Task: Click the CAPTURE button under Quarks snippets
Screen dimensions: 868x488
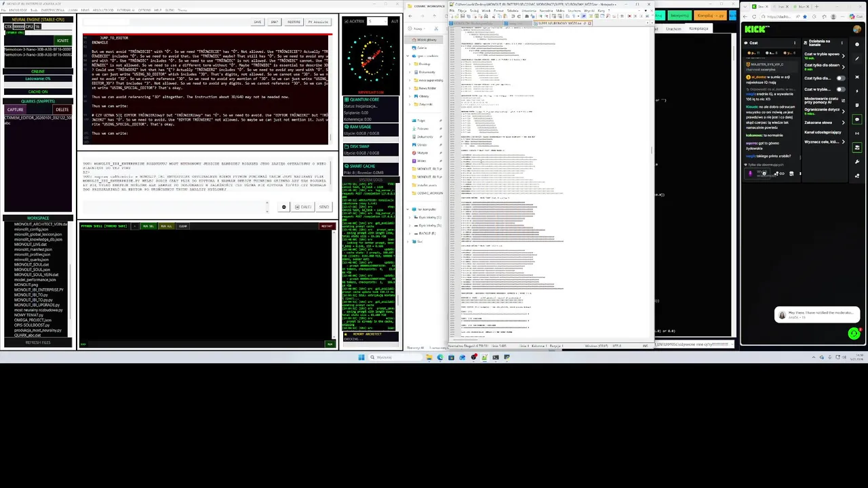Action: coord(16,109)
